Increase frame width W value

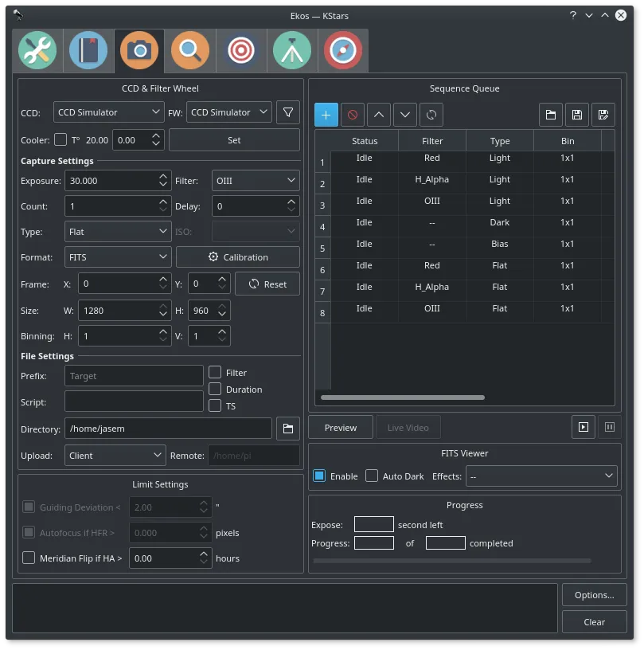point(163,307)
